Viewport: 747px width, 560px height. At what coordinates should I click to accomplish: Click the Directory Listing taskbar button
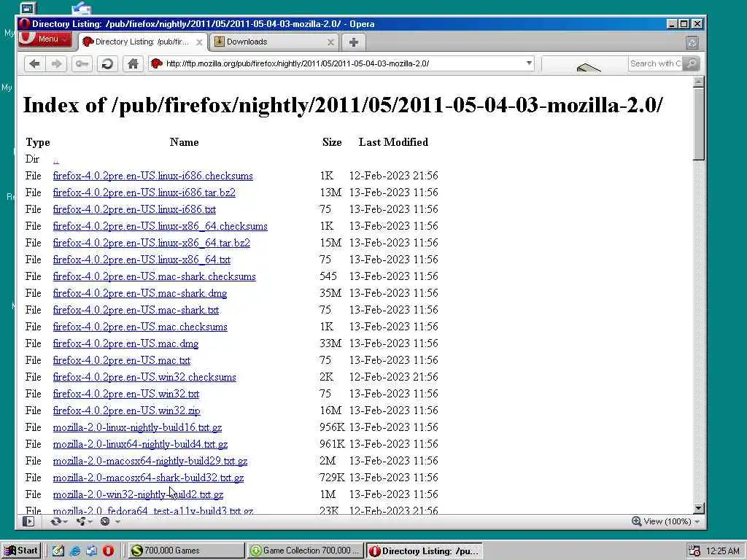click(x=424, y=551)
